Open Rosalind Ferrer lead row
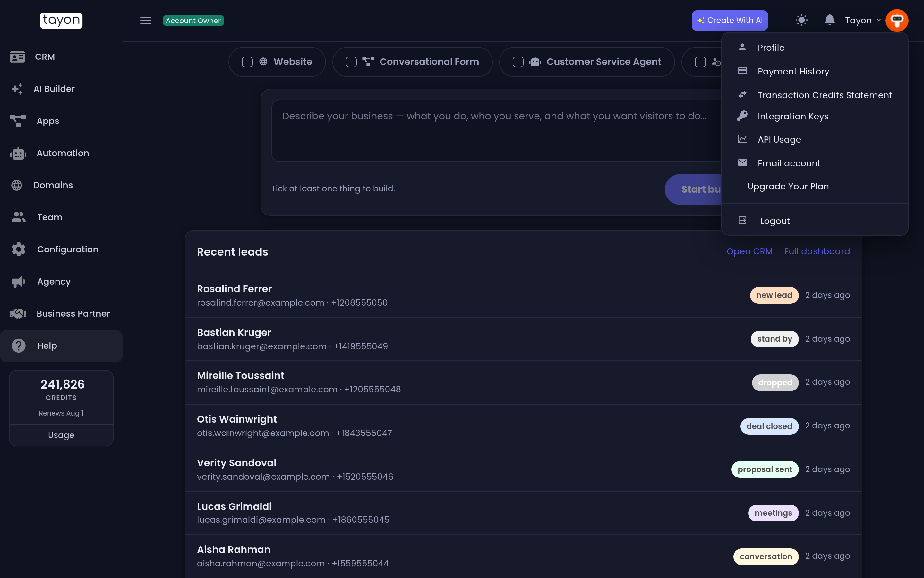924x578 pixels. pos(523,295)
